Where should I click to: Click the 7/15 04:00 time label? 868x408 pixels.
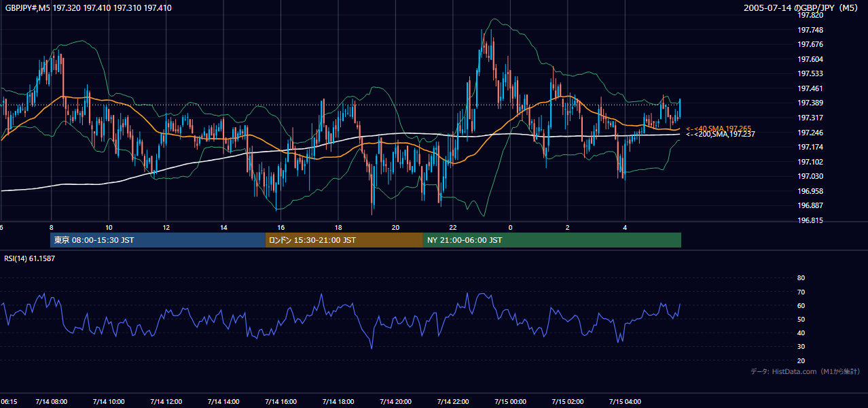tap(626, 402)
